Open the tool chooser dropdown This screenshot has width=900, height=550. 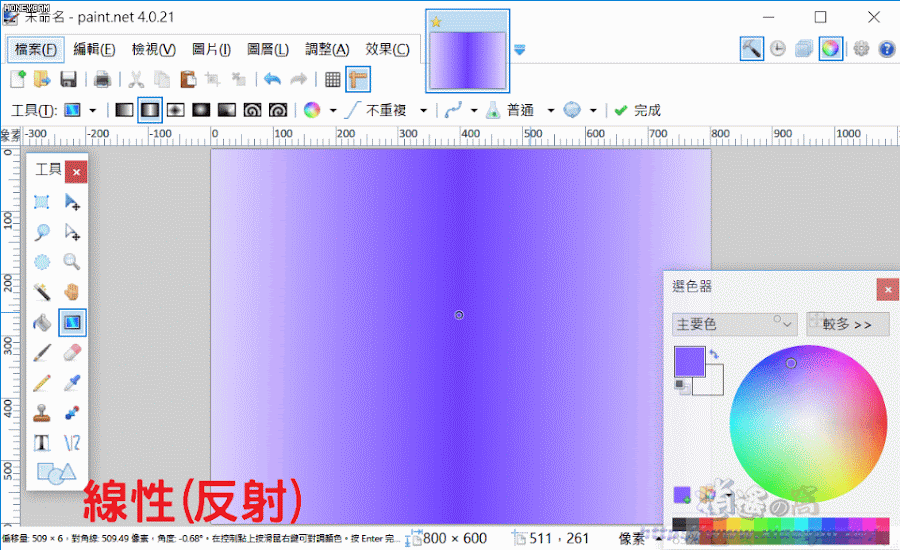click(x=92, y=110)
